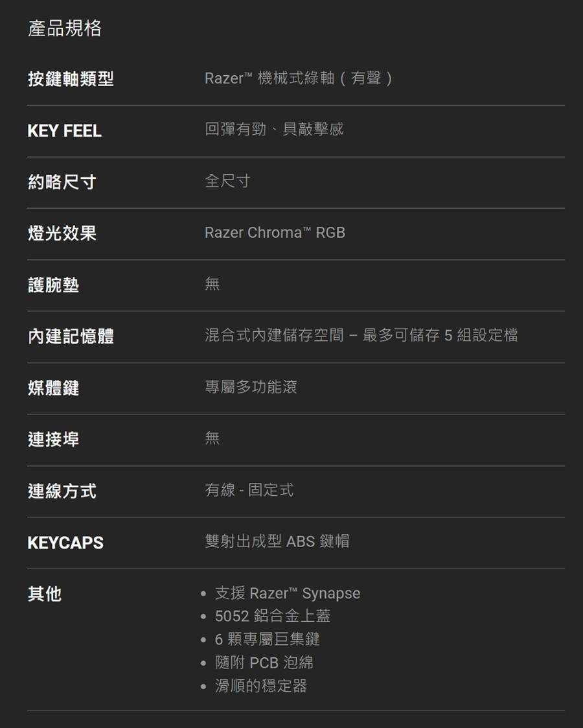Select the 媒體鍵 label

(53, 388)
